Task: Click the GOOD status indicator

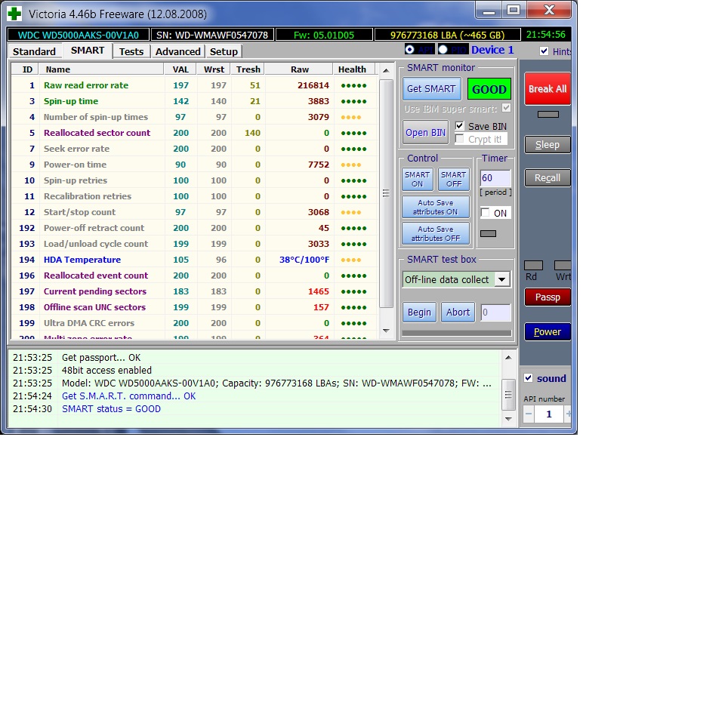Action: pos(489,89)
